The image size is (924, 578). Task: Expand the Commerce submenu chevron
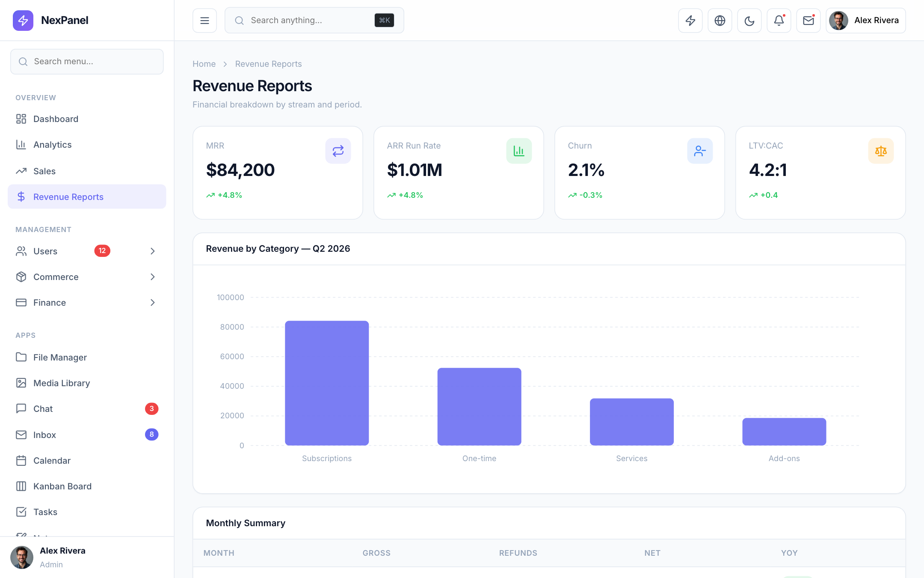click(x=153, y=277)
